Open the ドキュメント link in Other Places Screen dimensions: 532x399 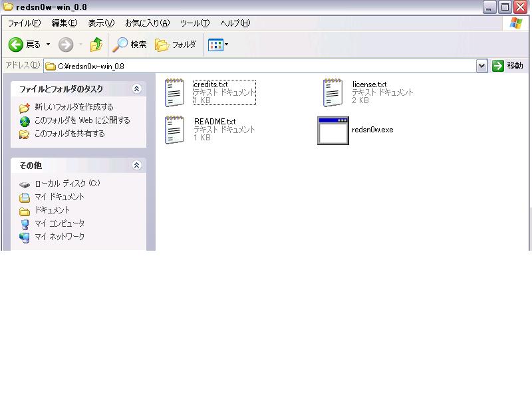coord(53,210)
